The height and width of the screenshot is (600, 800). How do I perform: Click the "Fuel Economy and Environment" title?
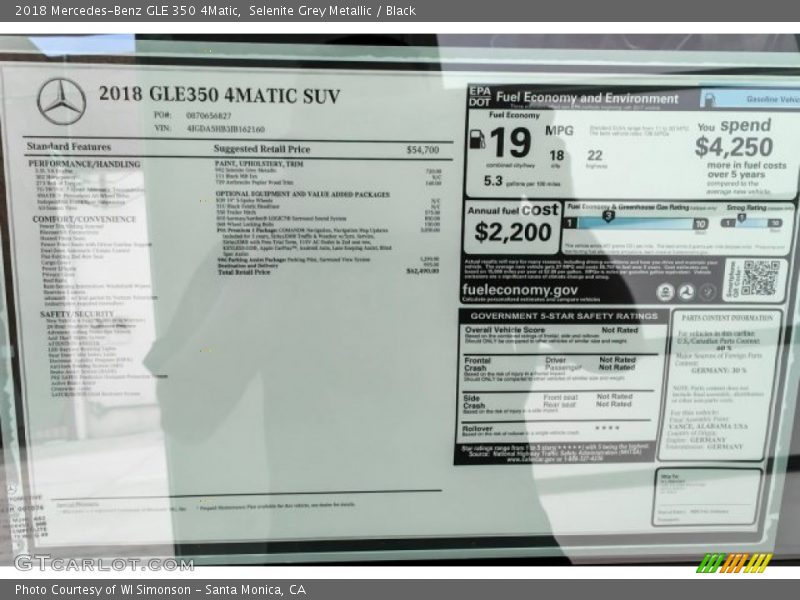[587, 97]
